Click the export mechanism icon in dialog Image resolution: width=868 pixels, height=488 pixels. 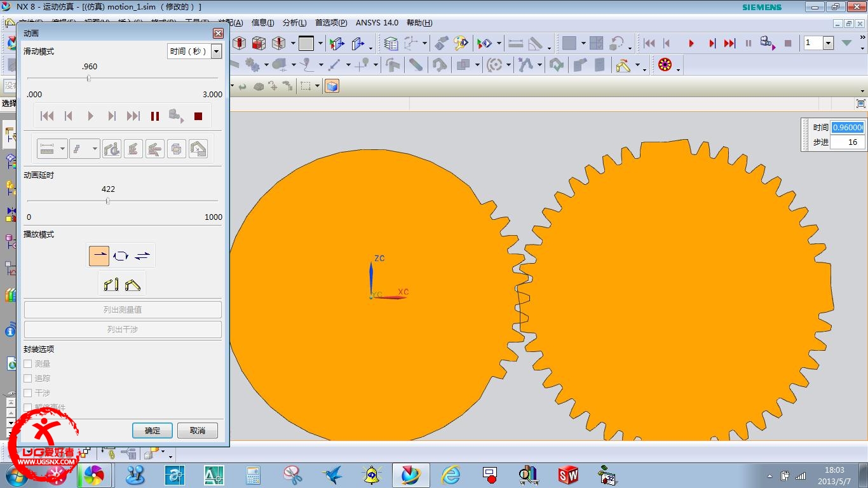coord(198,149)
